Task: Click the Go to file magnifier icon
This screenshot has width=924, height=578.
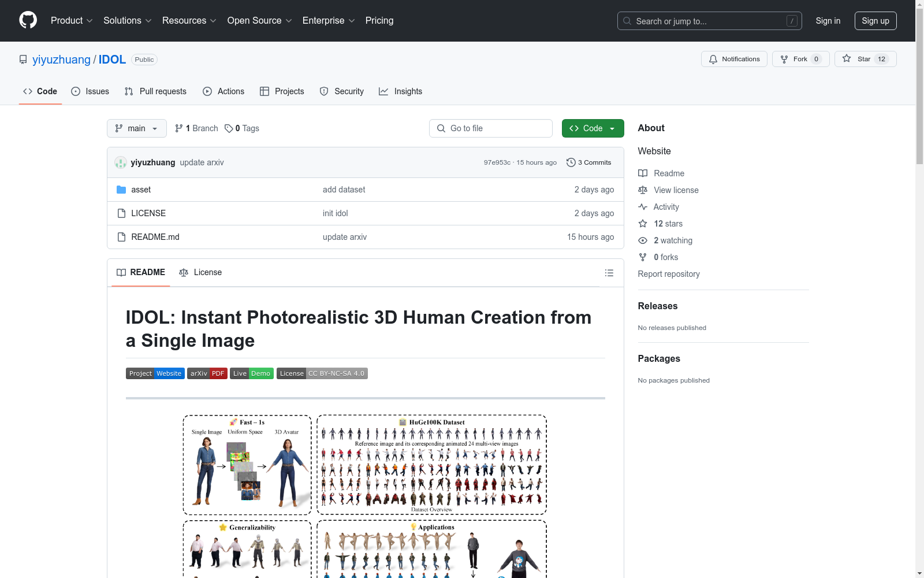Action: pos(441,128)
